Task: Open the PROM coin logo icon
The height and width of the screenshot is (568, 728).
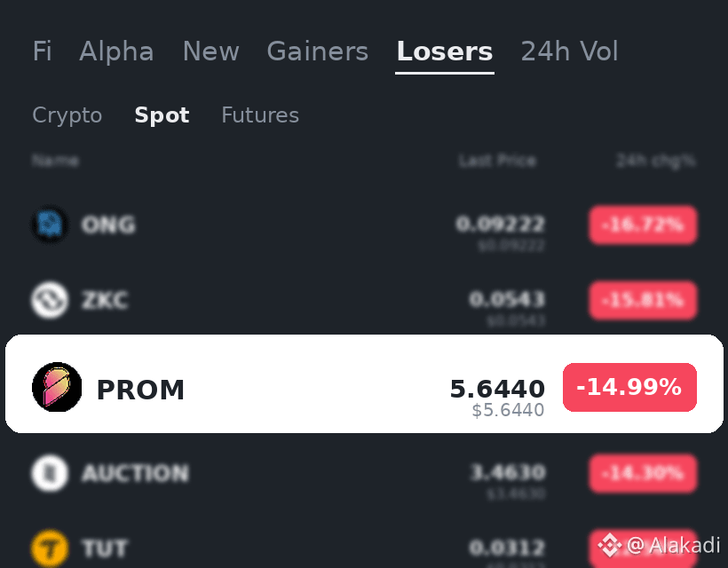Action: point(57,387)
